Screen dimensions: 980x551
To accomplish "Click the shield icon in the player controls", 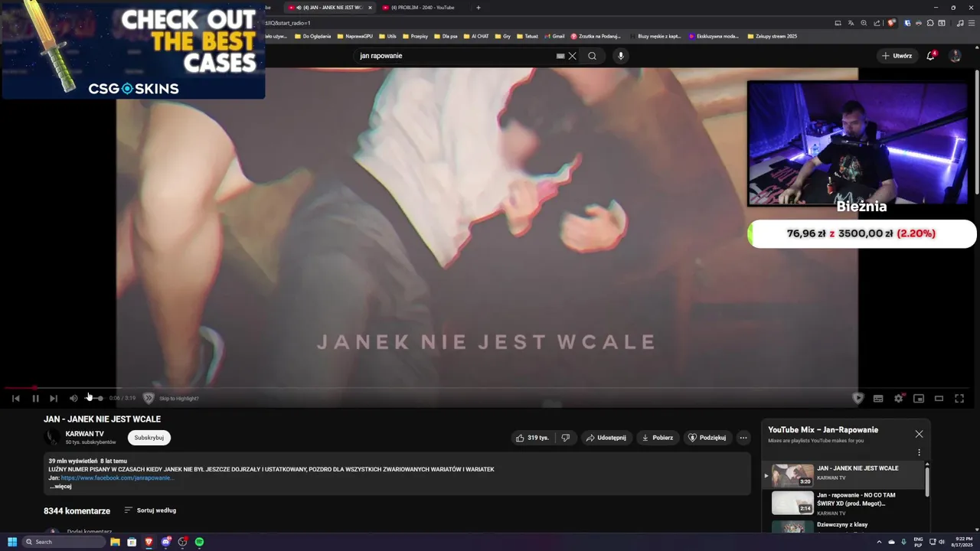I will tap(858, 398).
